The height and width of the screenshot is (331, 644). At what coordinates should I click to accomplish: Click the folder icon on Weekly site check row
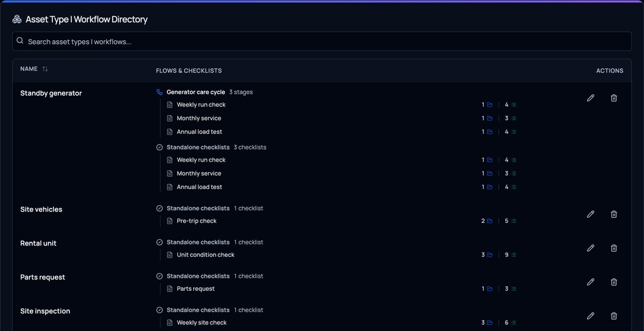click(x=489, y=323)
